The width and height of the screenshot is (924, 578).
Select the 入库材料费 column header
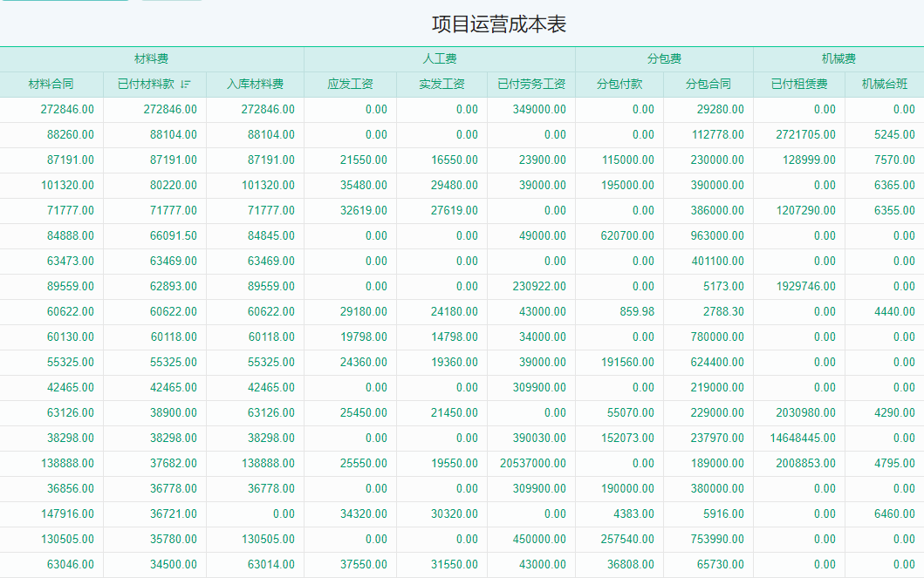click(x=255, y=85)
